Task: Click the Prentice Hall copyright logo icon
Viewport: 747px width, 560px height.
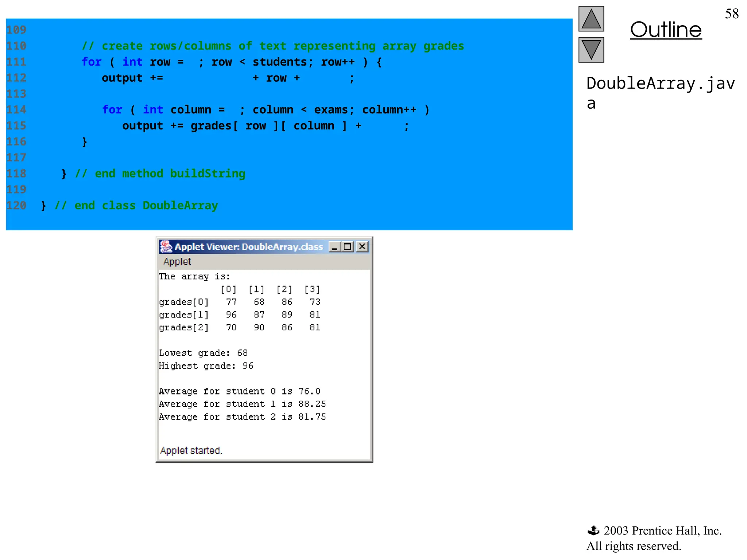Action: point(593,531)
